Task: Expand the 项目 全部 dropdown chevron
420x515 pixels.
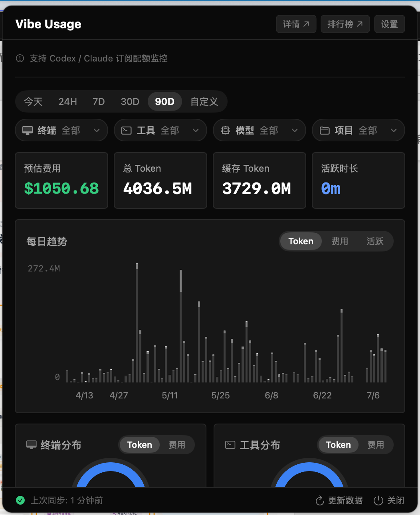Action: click(394, 131)
